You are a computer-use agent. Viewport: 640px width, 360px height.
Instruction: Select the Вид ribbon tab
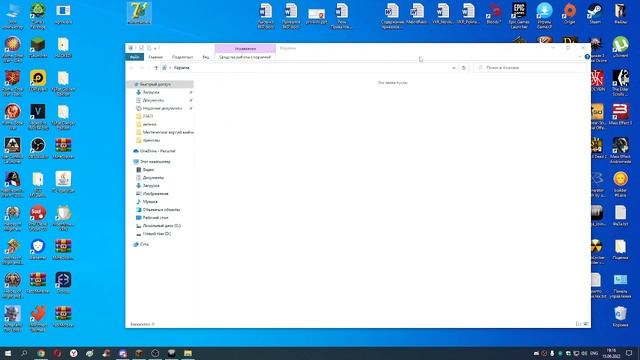tap(206, 57)
